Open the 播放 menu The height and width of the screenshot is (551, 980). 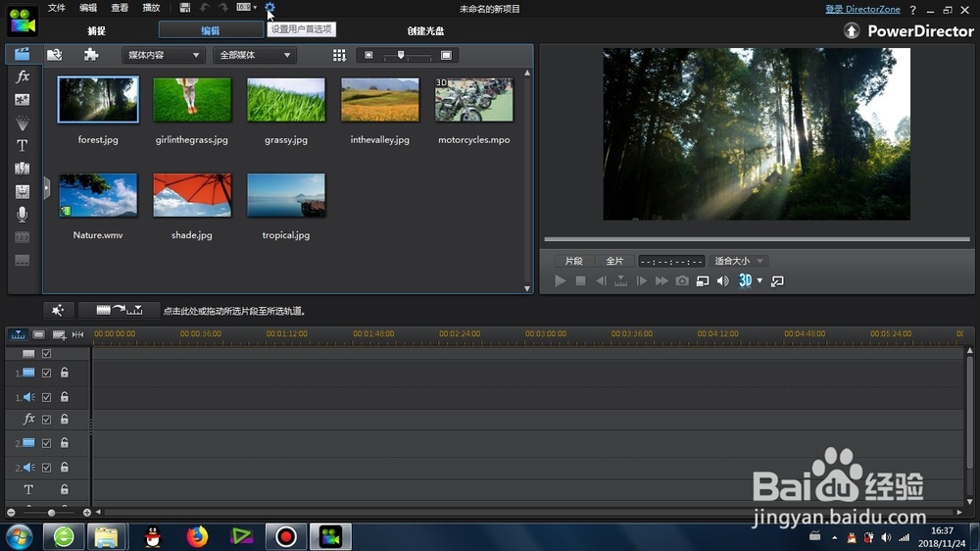tap(151, 8)
